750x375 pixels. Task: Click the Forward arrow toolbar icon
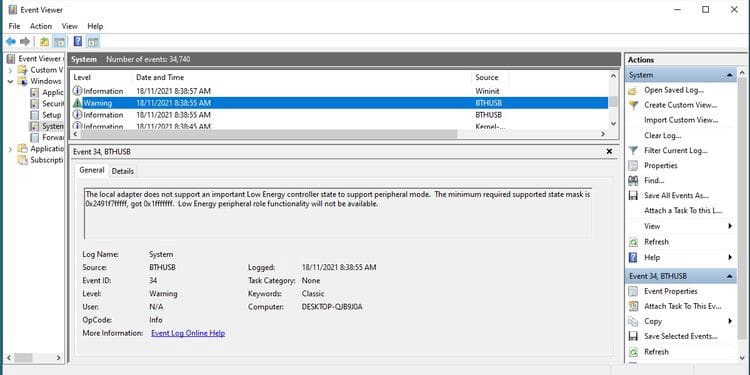click(25, 42)
